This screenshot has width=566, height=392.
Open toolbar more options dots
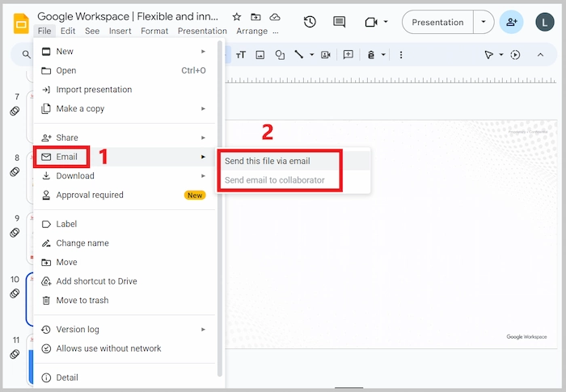(x=401, y=55)
